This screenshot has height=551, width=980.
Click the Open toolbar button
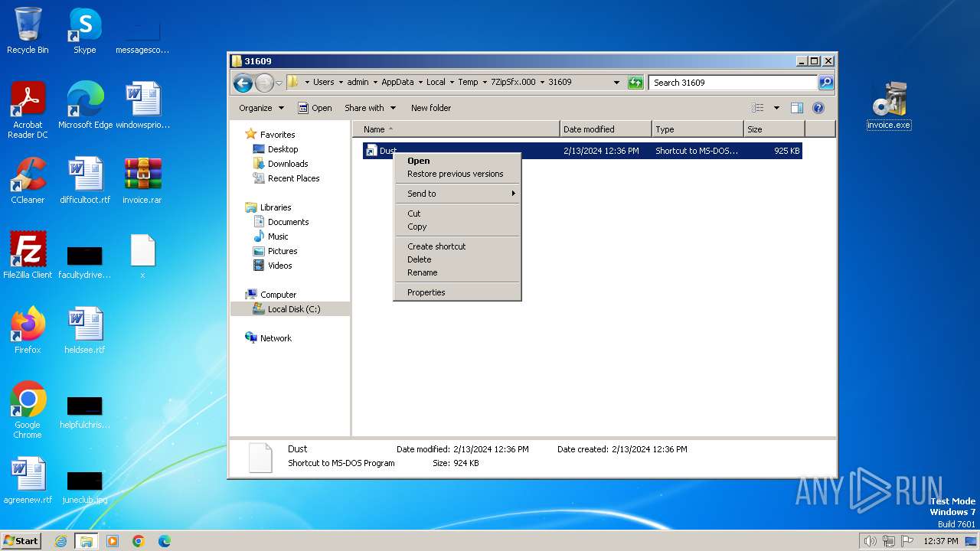click(x=315, y=108)
